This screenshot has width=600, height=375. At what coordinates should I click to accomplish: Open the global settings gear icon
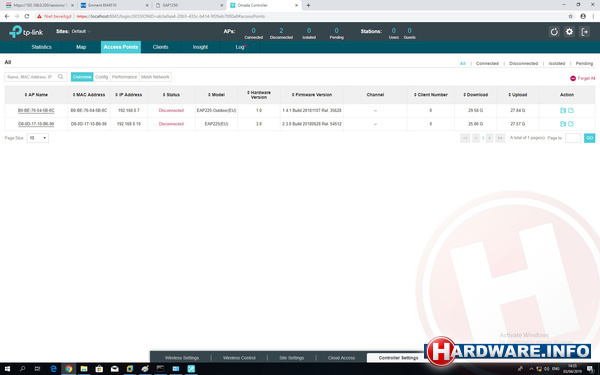pyautogui.click(x=569, y=32)
